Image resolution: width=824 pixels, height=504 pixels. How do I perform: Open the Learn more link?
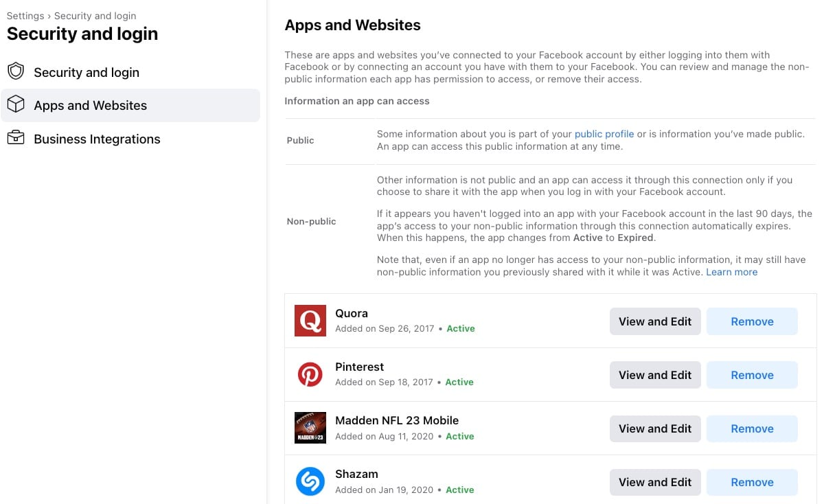pos(732,272)
